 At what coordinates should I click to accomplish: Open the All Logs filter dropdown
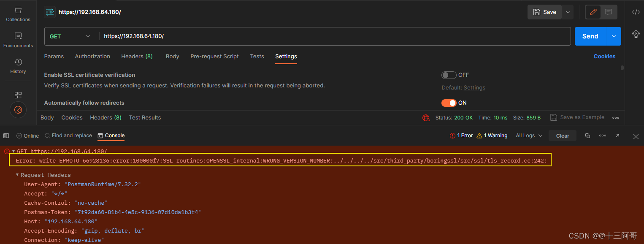(x=529, y=136)
